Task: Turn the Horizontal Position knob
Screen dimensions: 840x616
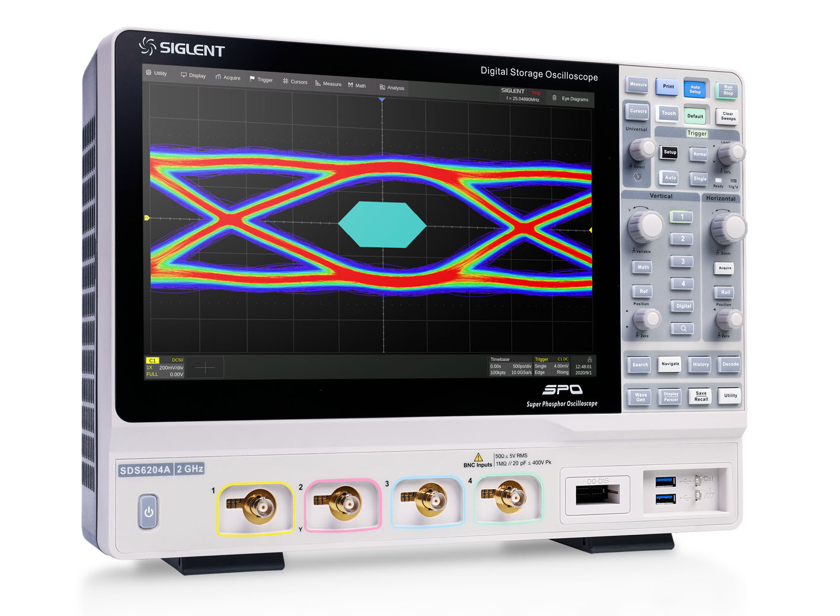Action: (730, 321)
